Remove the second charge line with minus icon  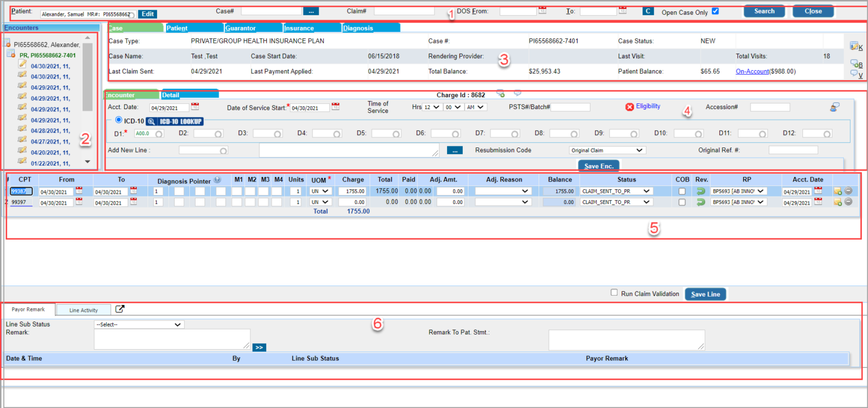(848, 202)
